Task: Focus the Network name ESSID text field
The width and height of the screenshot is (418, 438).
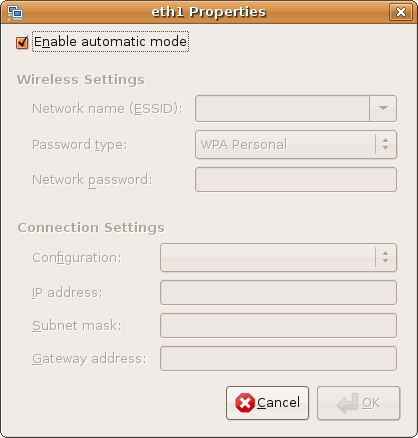Action: coord(282,108)
